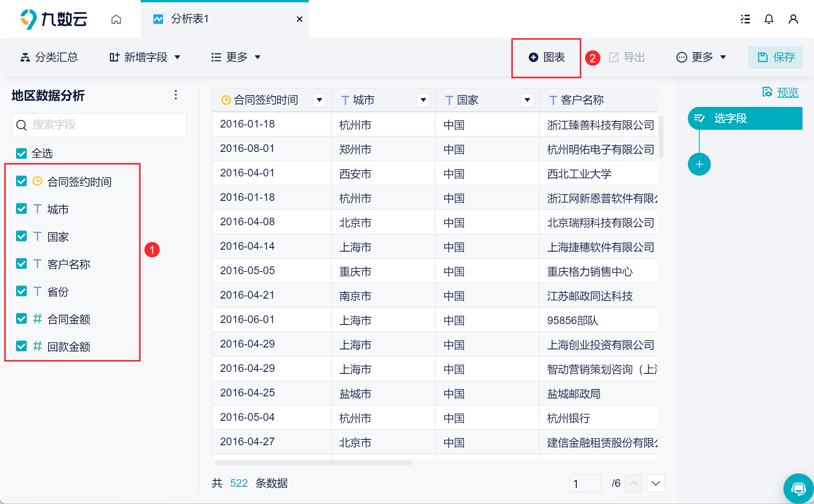
Task: Open the user account icon
Action: coord(793,19)
